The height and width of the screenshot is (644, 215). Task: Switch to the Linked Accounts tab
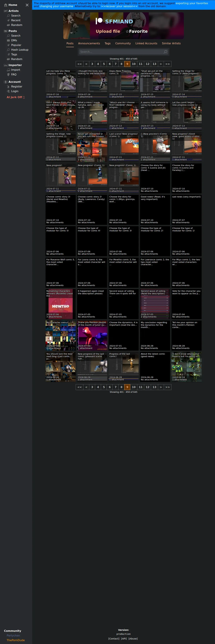146,43
